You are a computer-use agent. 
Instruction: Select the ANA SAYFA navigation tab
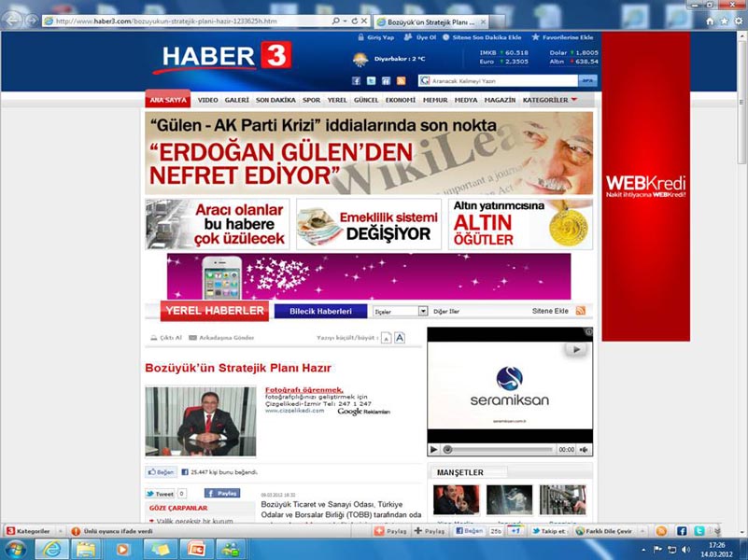tap(168, 99)
